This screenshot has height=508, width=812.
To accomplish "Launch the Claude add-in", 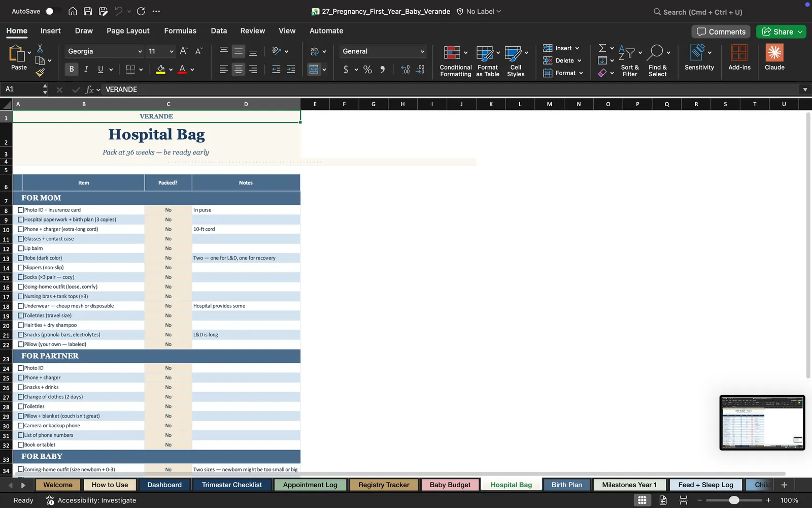I will (x=774, y=57).
